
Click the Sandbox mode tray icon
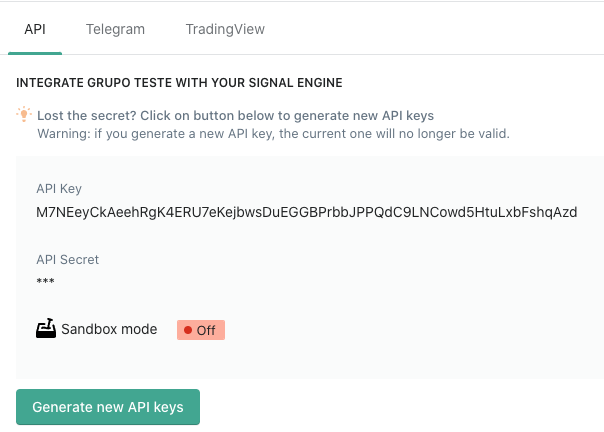tap(46, 329)
